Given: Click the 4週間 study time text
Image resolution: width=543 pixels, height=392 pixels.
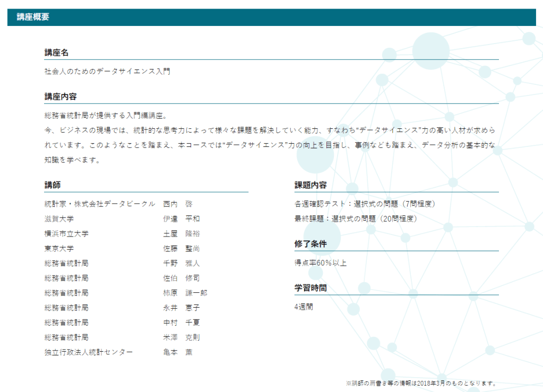Looking at the screenshot, I should (304, 307).
